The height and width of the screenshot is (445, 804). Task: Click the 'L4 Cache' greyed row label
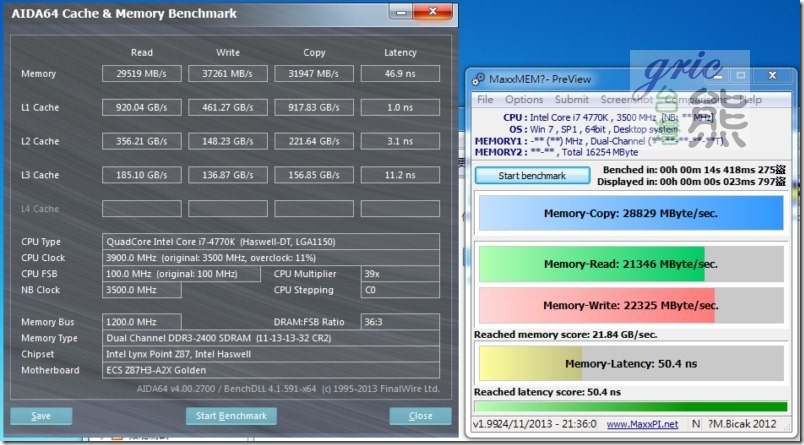click(40, 209)
